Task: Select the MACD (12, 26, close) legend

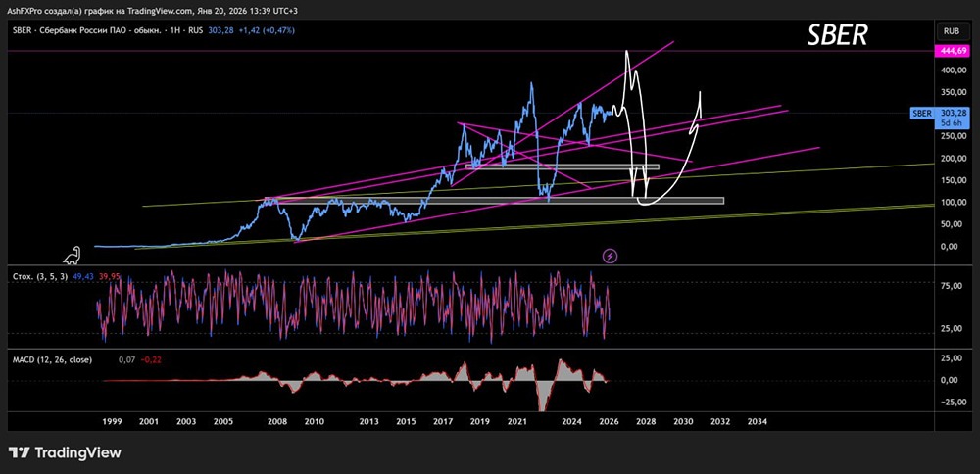Action: [x=53, y=360]
